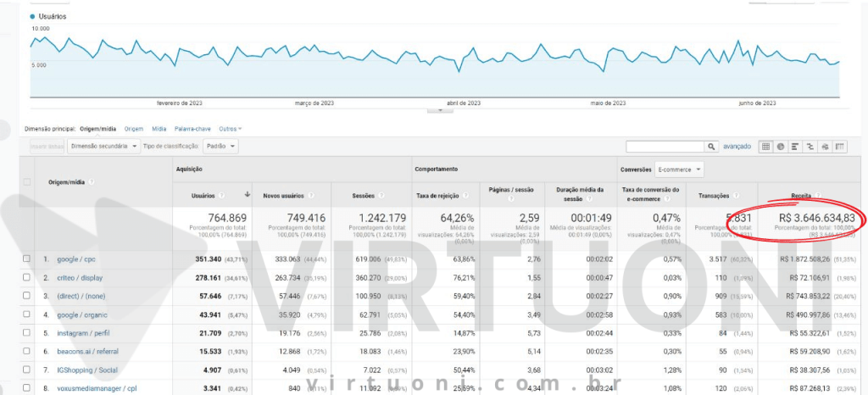Open the google / organic source link
This screenshot has width=868, height=395.
coord(82,314)
